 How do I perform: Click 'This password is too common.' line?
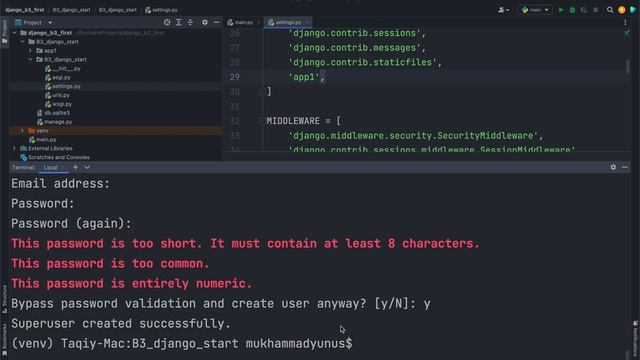[x=110, y=264]
